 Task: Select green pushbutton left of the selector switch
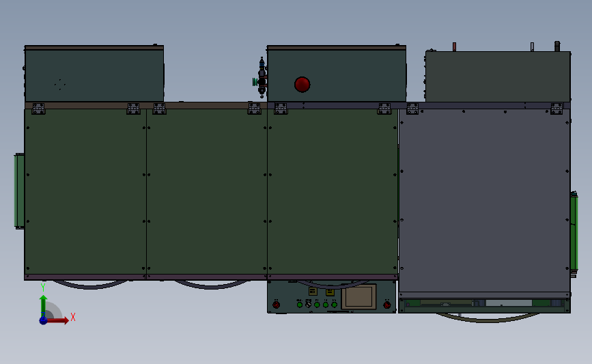299,305
